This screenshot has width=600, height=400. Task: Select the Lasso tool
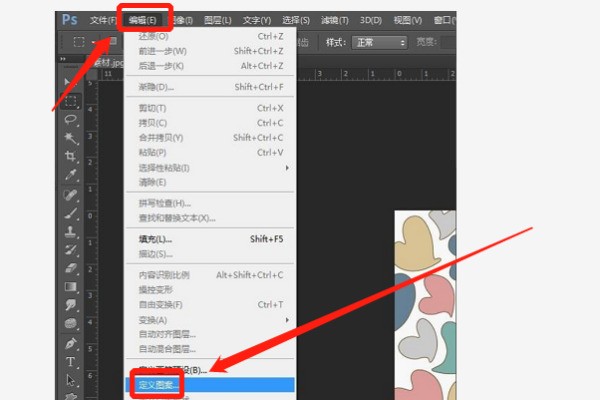pos(71,120)
